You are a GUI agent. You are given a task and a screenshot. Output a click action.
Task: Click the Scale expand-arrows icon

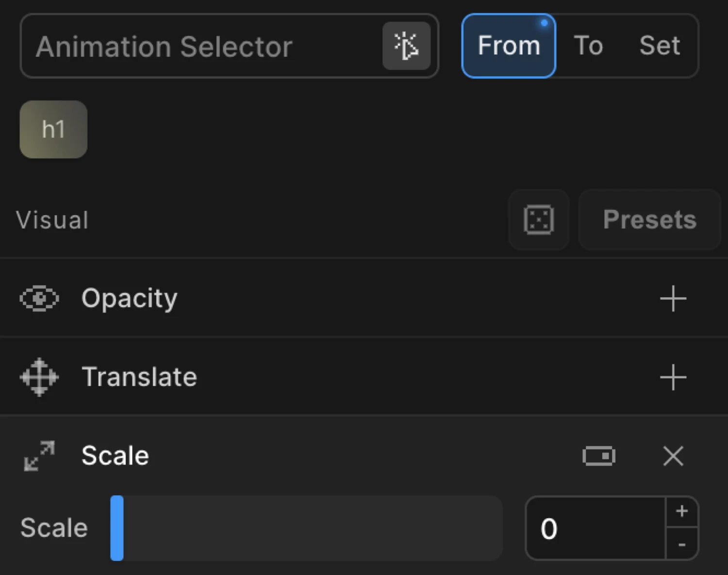coord(39,456)
